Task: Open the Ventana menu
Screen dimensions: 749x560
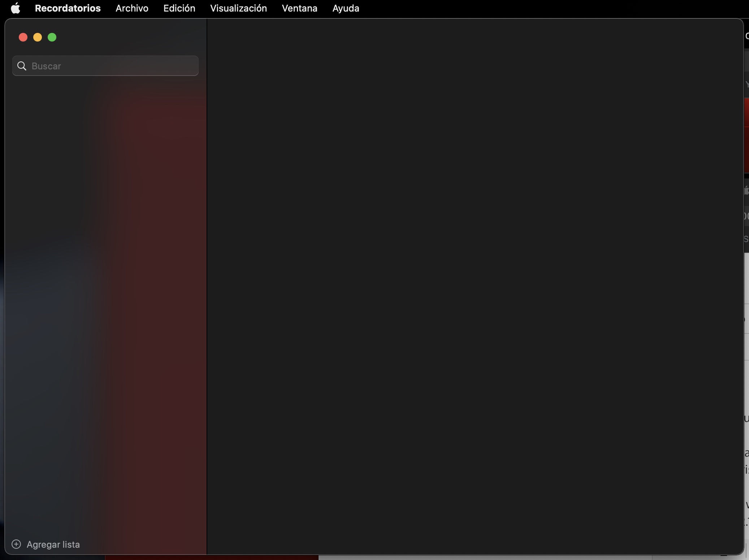Action: point(299,8)
